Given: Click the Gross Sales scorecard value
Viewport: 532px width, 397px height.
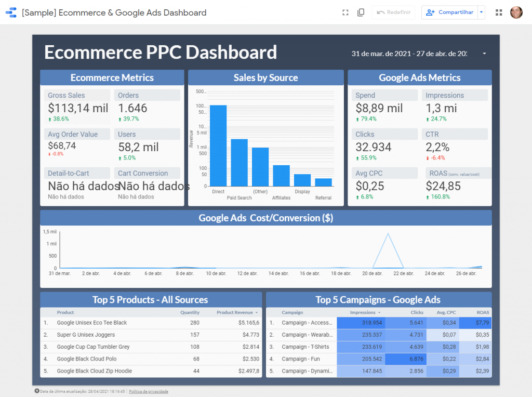Looking at the screenshot, I should coord(78,108).
